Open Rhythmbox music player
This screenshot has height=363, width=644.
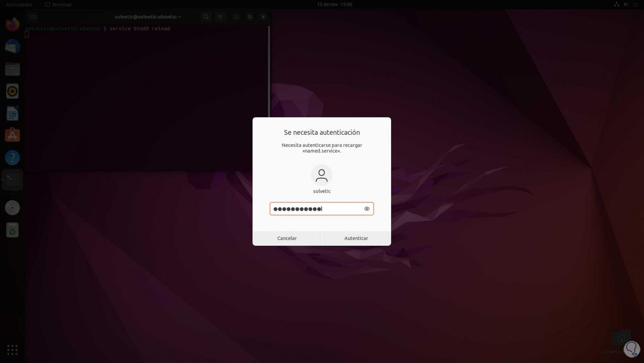(12, 91)
